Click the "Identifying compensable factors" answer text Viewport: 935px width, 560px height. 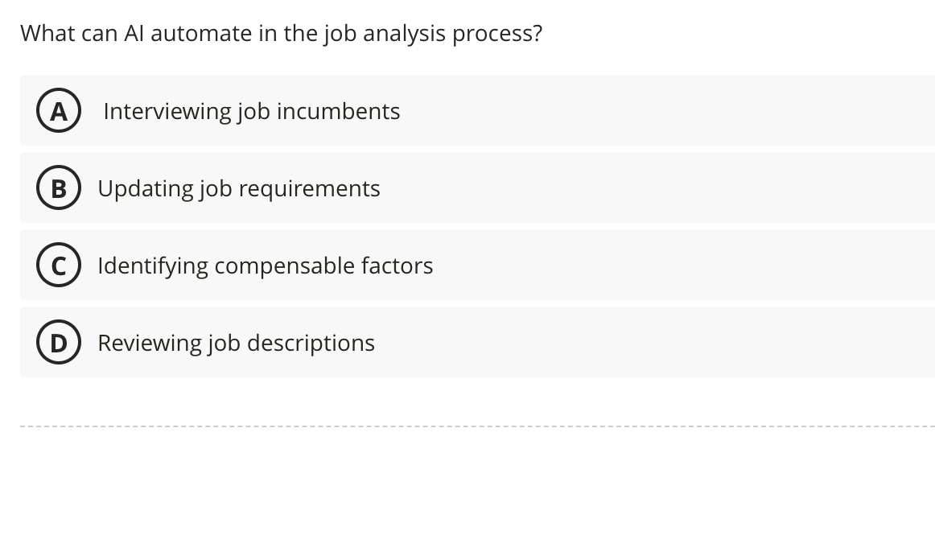pos(265,266)
